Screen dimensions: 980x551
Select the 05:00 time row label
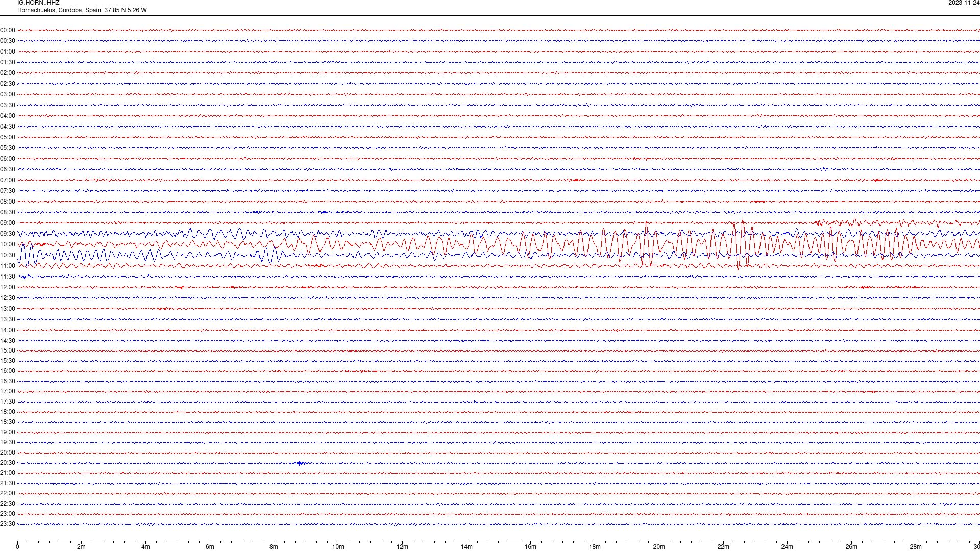tap(8, 137)
